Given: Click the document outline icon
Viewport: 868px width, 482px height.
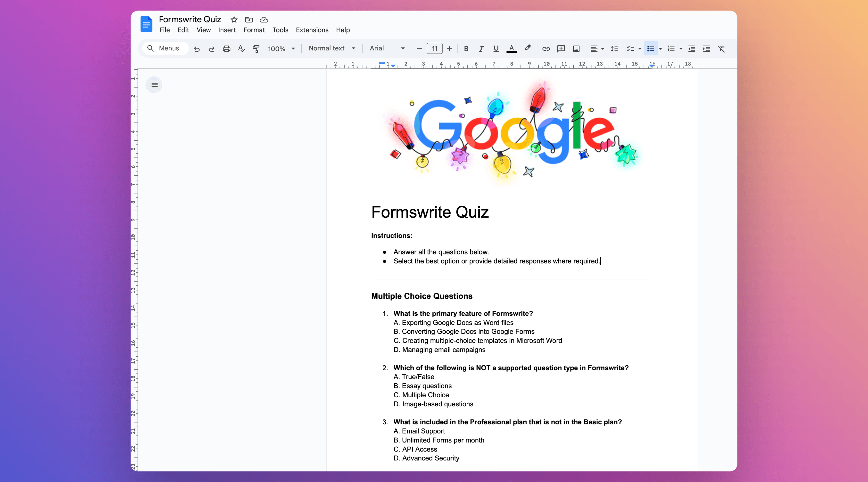Looking at the screenshot, I should click(154, 84).
